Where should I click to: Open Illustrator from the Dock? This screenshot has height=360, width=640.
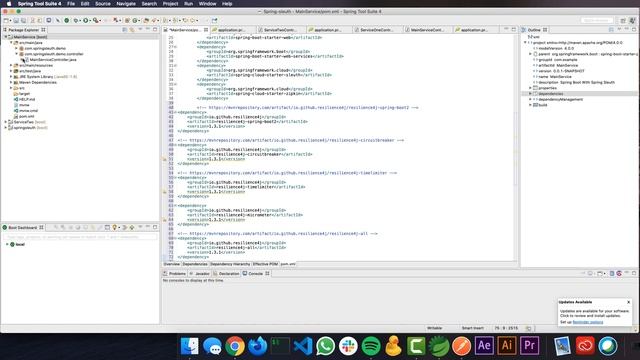coord(507,346)
